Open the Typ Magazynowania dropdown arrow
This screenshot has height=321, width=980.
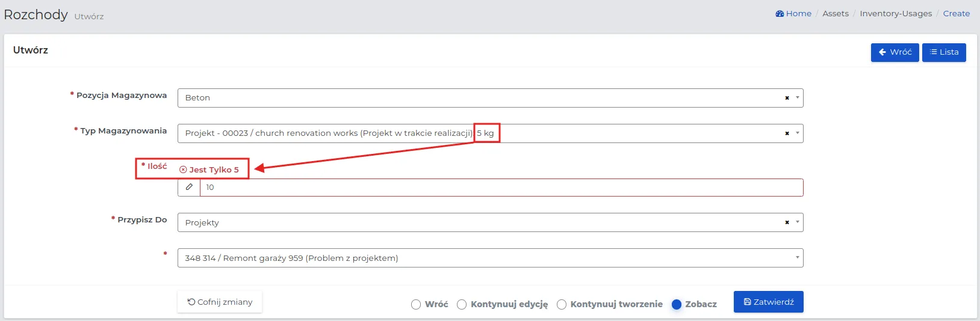point(798,133)
